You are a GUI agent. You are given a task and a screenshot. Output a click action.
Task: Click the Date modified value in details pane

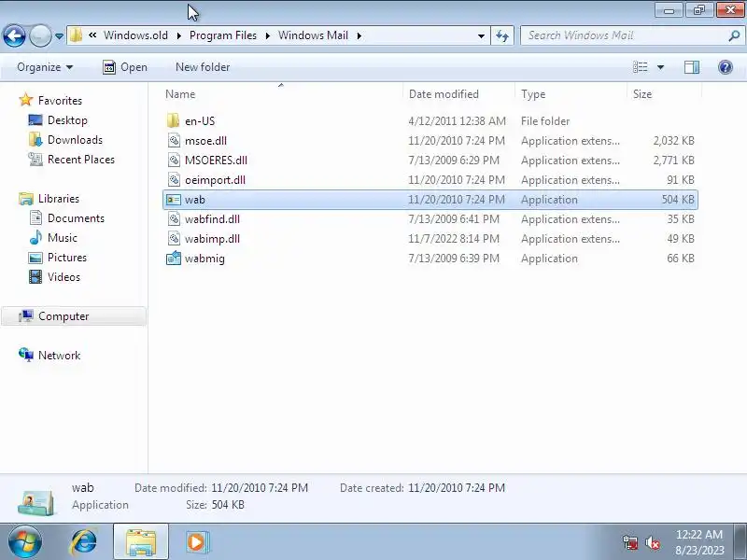(260, 488)
